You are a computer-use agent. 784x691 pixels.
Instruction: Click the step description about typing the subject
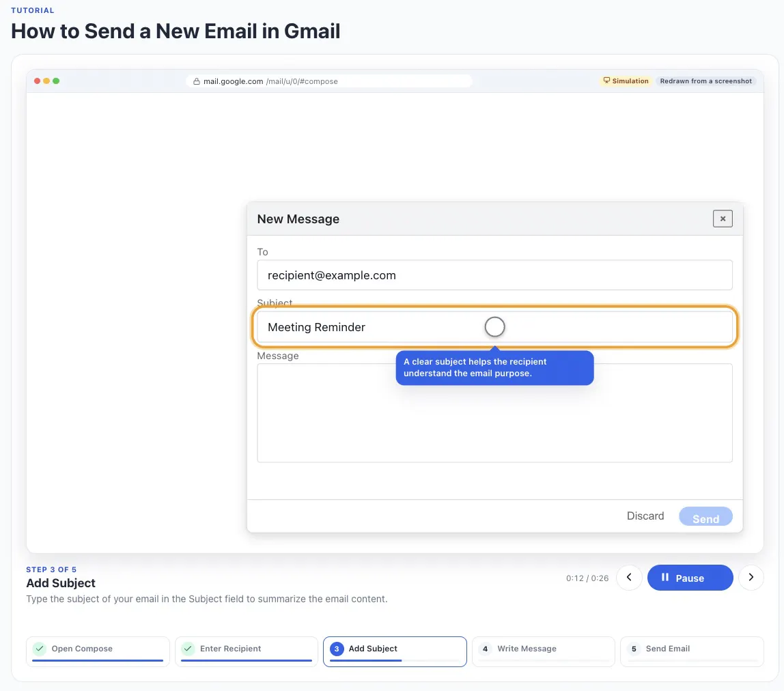[x=206, y=599]
